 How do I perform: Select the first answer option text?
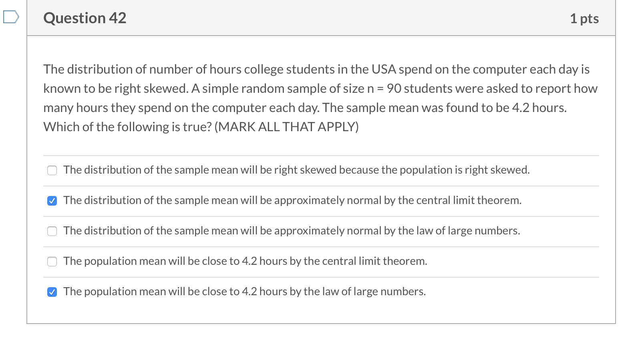pyautogui.click(x=296, y=170)
